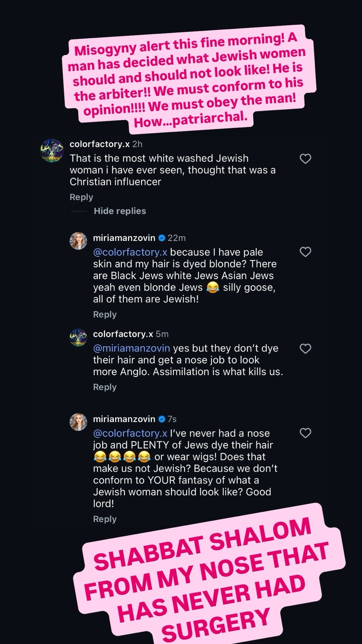Open colorfactory.x avatar on the 2h comment
Screen dimensions: 362x644
pos(52,151)
